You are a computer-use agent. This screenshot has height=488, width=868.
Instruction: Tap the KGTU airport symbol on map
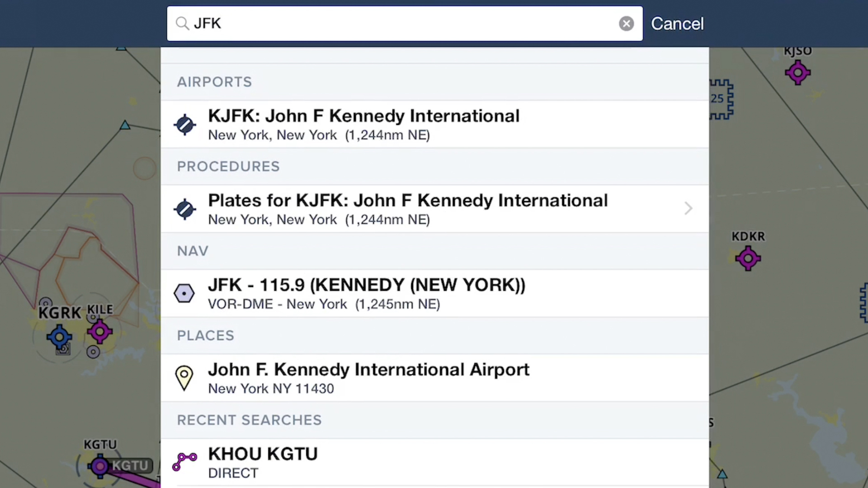pos(99,466)
